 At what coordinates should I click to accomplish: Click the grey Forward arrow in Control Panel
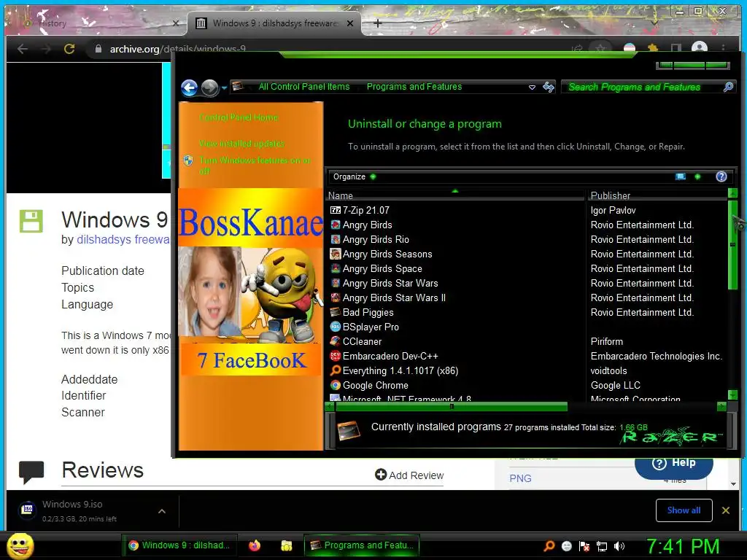(x=209, y=87)
